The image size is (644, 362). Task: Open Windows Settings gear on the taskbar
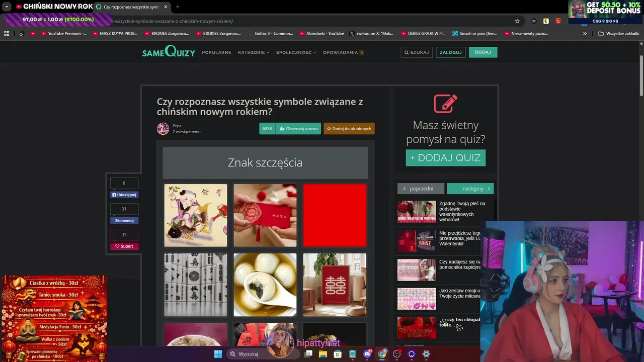[x=426, y=354]
